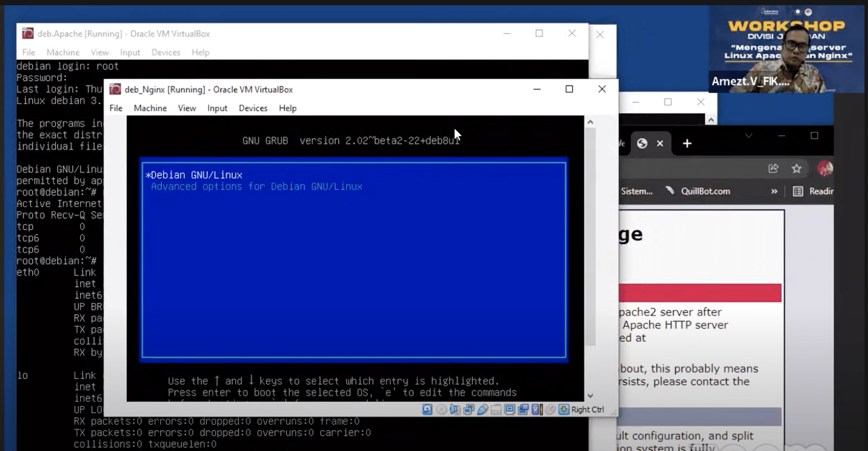Expand the hidden bookmarks overflow chevron
This screenshot has height=451, width=868.
[x=774, y=191]
